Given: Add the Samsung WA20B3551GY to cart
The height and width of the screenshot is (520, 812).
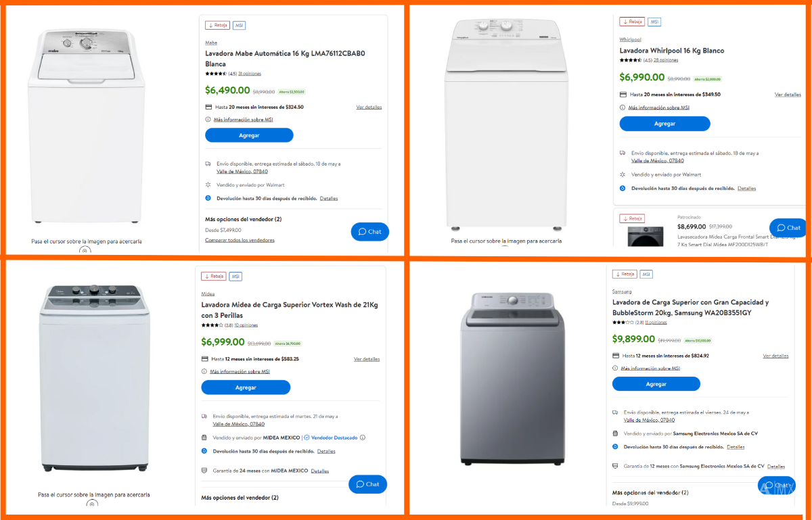Looking at the screenshot, I should point(656,383).
